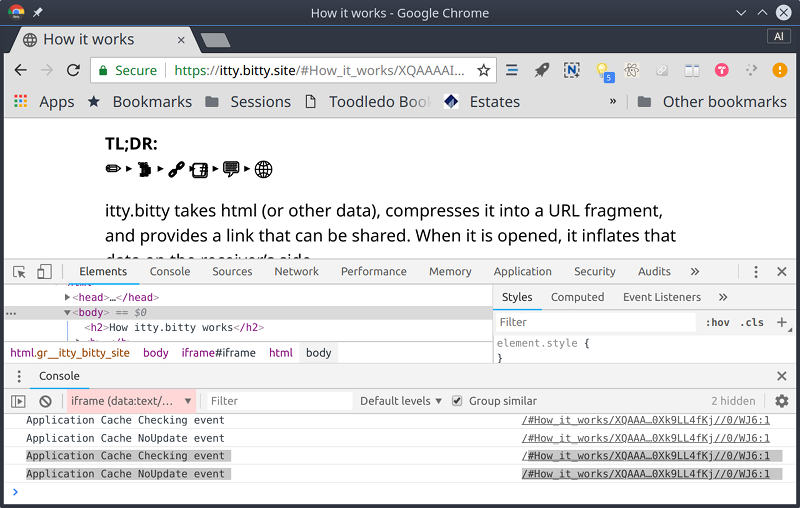Open console settings gear
The image size is (800, 508).
click(781, 401)
